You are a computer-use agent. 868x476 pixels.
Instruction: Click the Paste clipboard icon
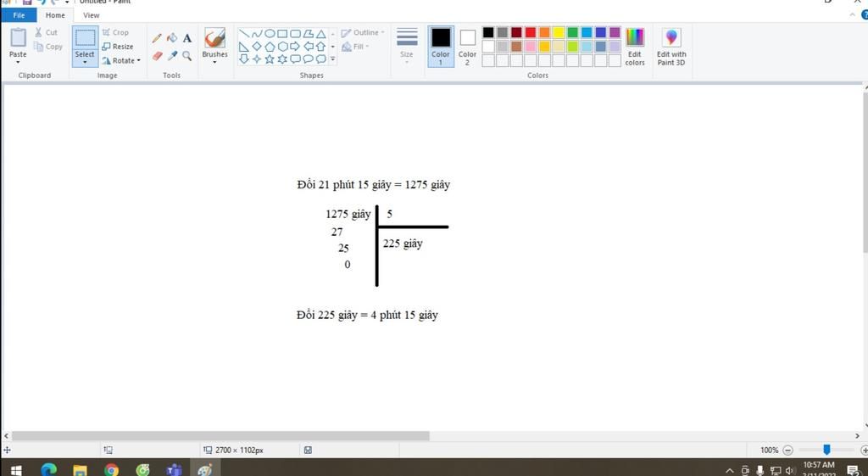(18, 37)
